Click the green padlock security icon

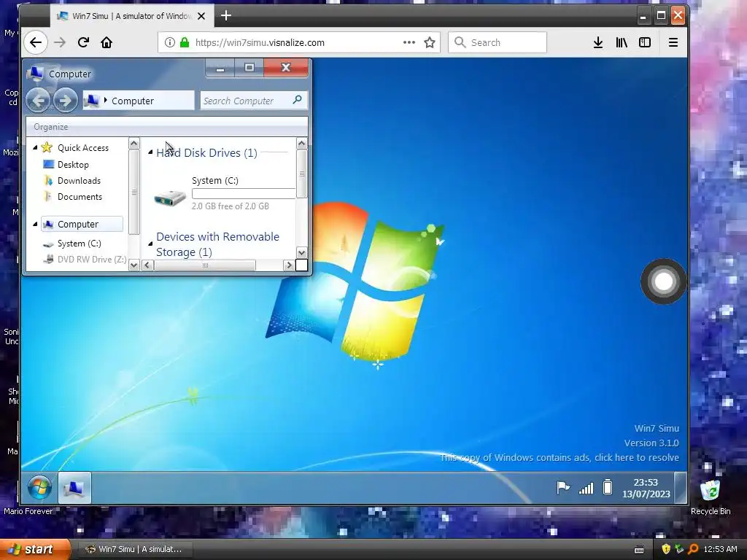(185, 42)
